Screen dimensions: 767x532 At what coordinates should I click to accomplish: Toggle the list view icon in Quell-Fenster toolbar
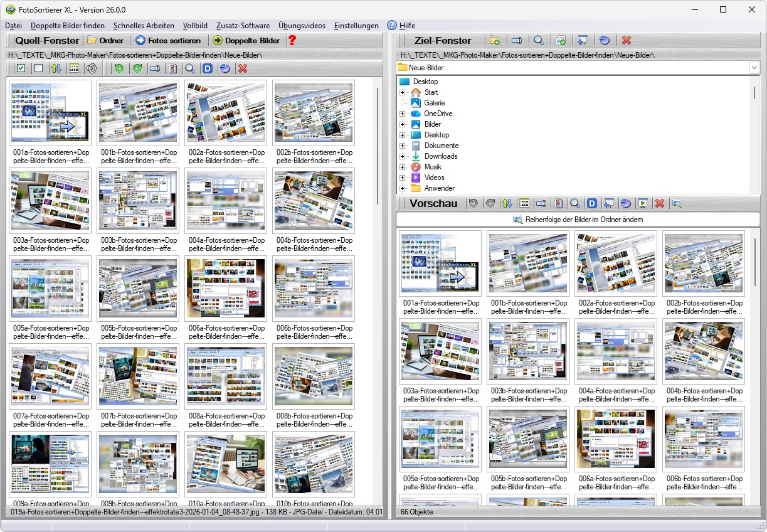pyautogui.click(x=73, y=68)
